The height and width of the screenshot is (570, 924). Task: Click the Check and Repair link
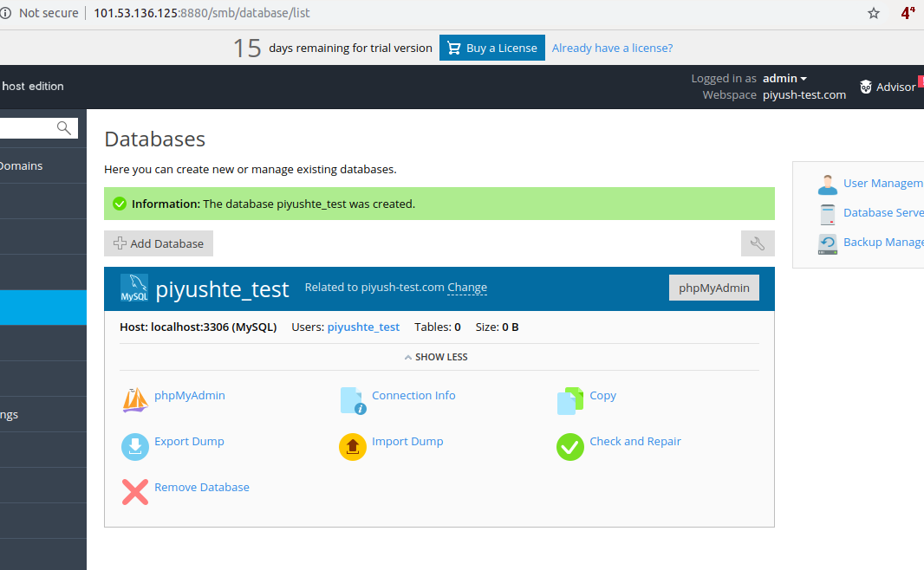pos(635,442)
